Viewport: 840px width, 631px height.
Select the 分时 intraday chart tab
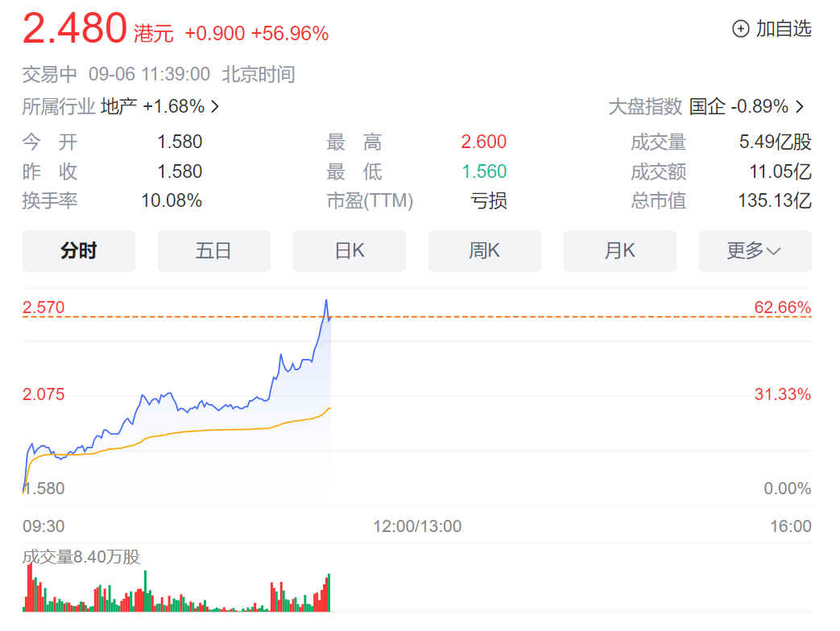click(78, 251)
